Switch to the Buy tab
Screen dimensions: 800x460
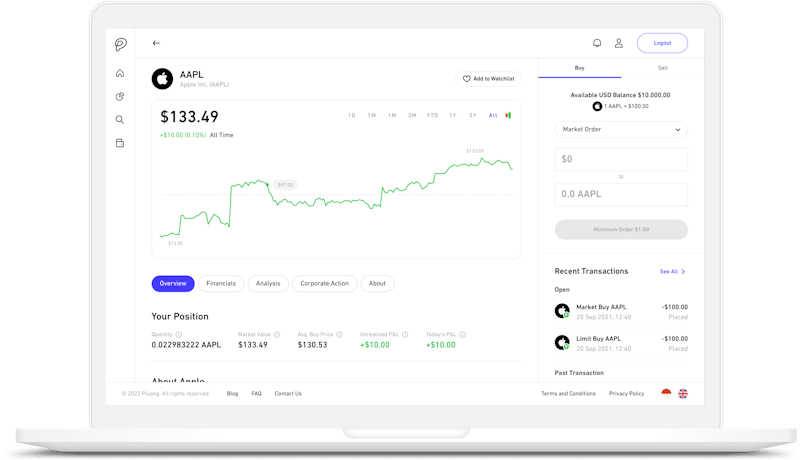tap(580, 68)
